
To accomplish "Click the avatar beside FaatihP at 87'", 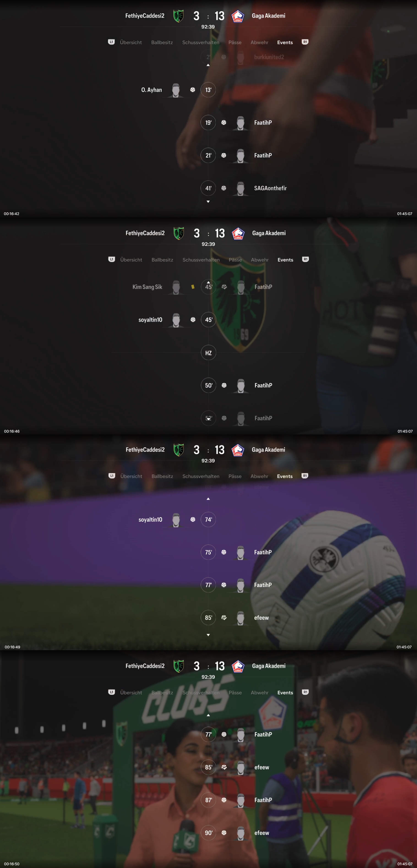I will click(240, 800).
